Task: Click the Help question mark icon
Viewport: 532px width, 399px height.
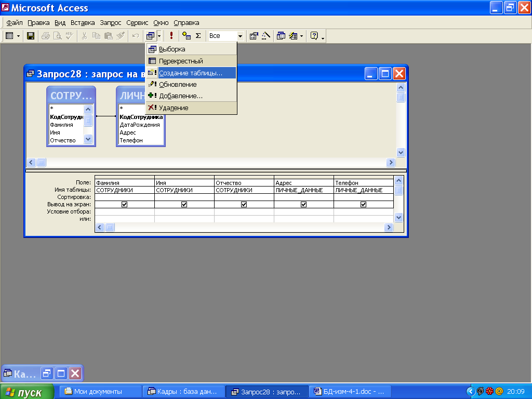Action: point(314,36)
